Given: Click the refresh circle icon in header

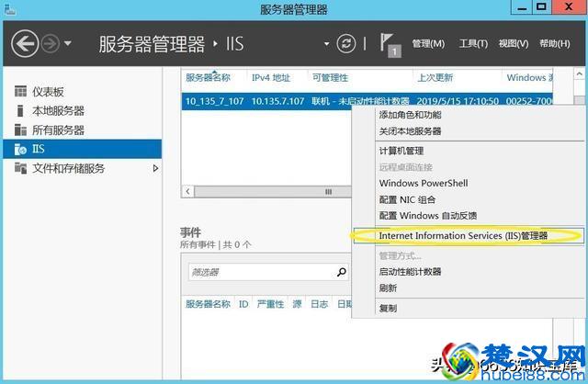Looking at the screenshot, I should [346, 43].
